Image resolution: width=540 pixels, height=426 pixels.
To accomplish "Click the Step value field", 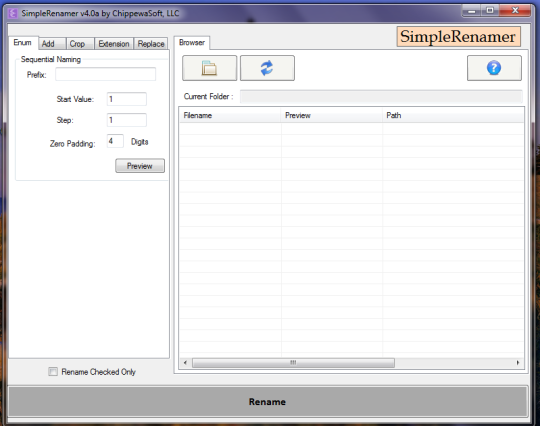I will click(x=127, y=120).
